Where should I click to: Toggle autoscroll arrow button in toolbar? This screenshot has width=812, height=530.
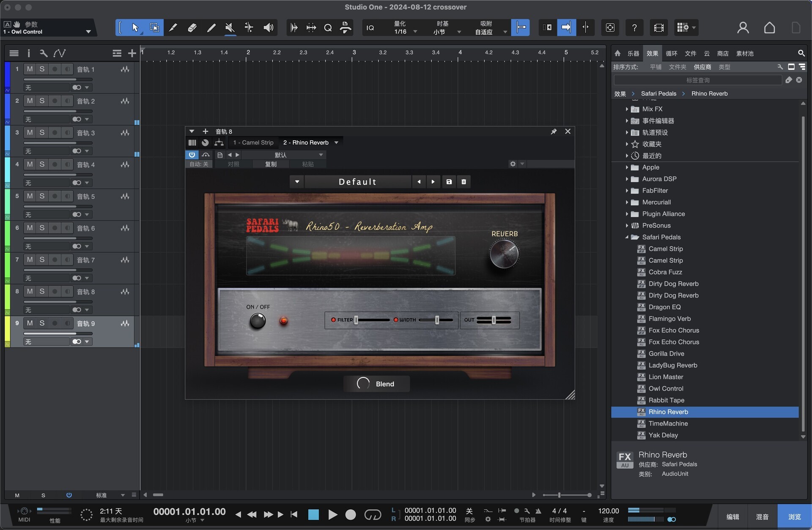point(566,28)
